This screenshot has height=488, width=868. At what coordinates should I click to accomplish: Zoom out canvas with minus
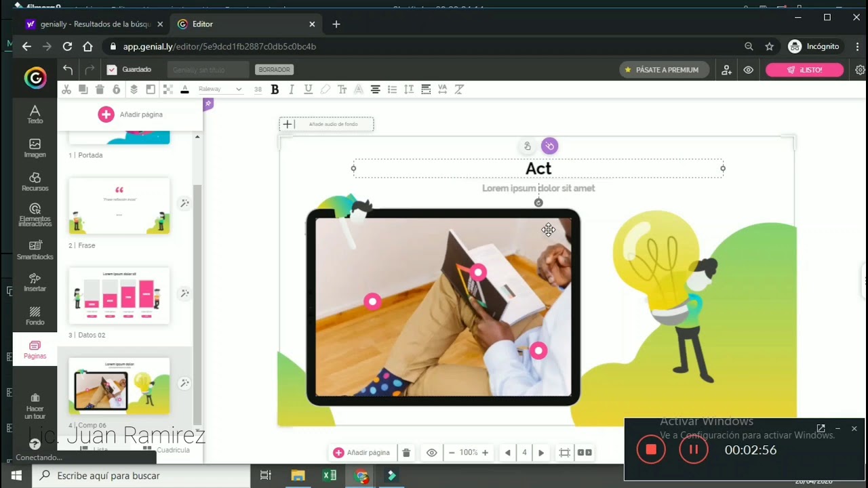click(451, 453)
